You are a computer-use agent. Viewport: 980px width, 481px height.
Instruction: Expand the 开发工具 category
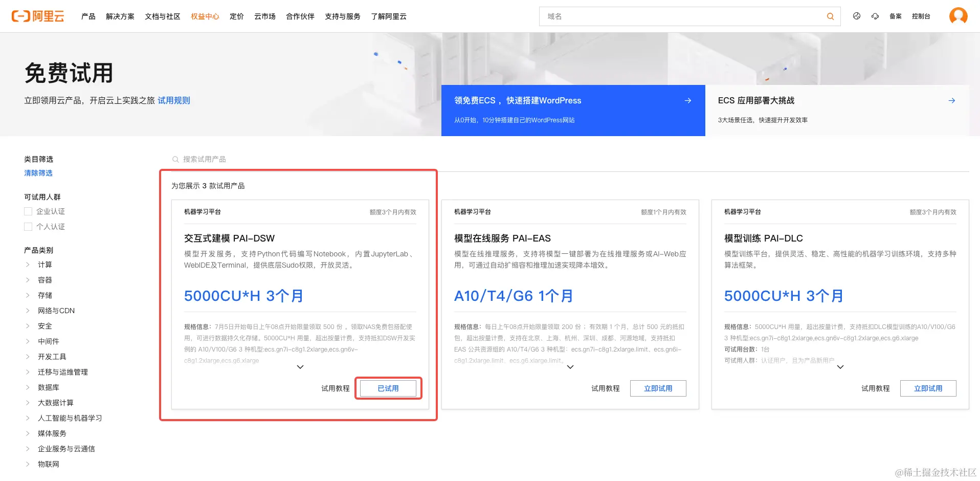(28, 357)
